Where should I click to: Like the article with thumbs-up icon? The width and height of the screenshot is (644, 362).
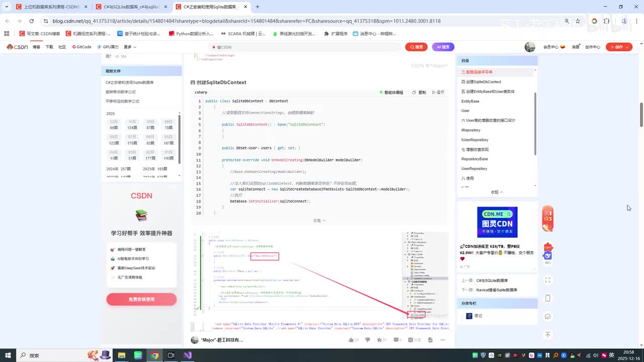[x=351, y=340]
